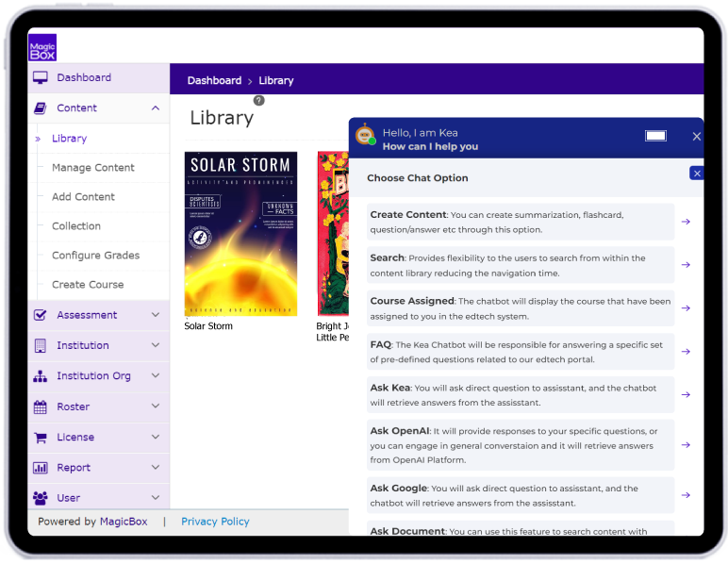The width and height of the screenshot is (728, 564).
Task: Open Configure Grades submenu item
Action: pyautogui.click(x=95, y=256)
